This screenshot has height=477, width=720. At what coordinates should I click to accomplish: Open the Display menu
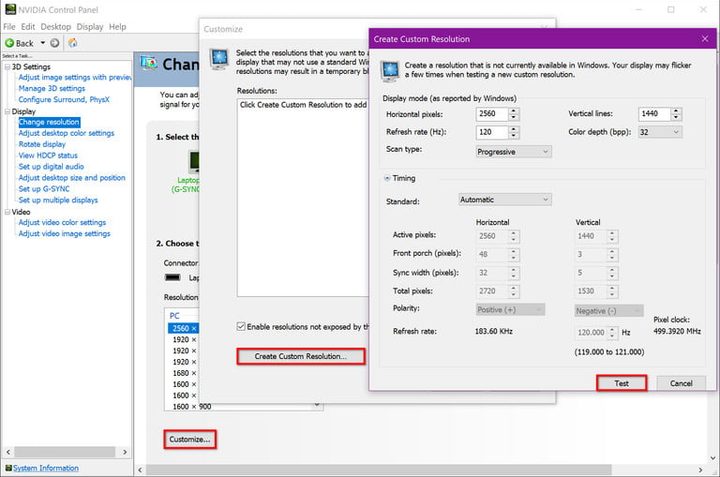(x=90, y=27)
